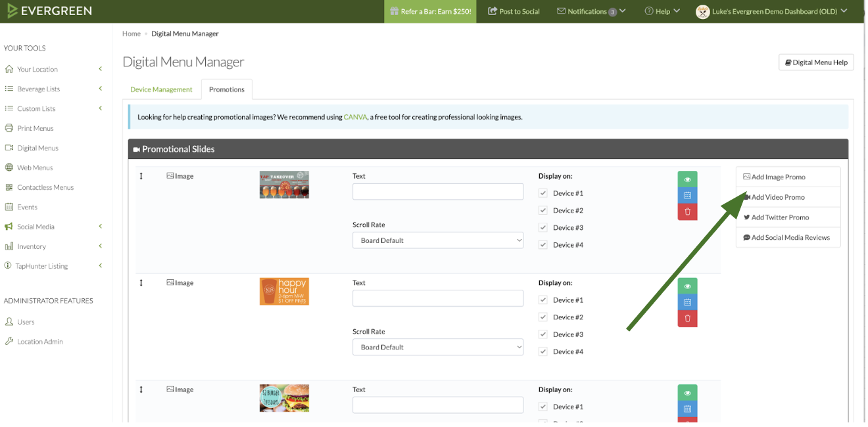
Task: Click reorder handle of the happy hour row
Action: click(141, 282)
